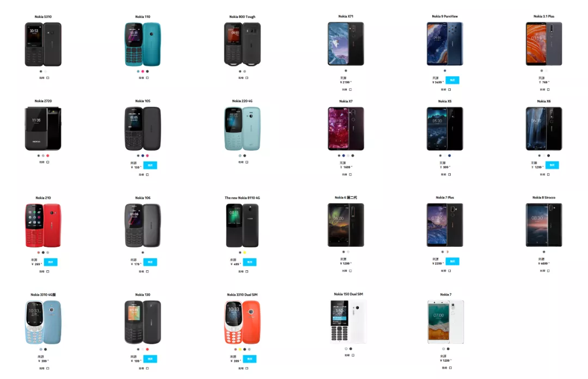Select the dark color dot under Nokia 7

(448, 349)
